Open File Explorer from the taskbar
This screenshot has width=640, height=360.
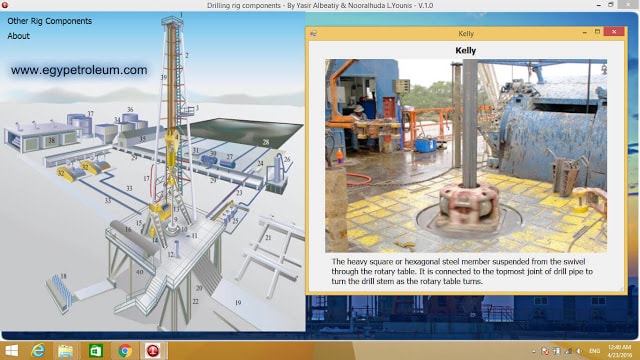pos(65,351)
